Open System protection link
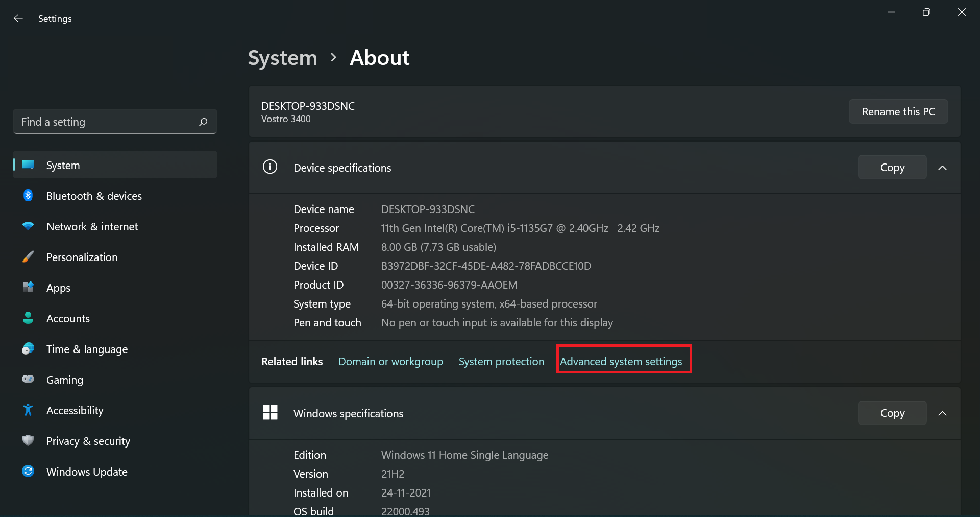980x517 pixels. [x=501, y=362]
